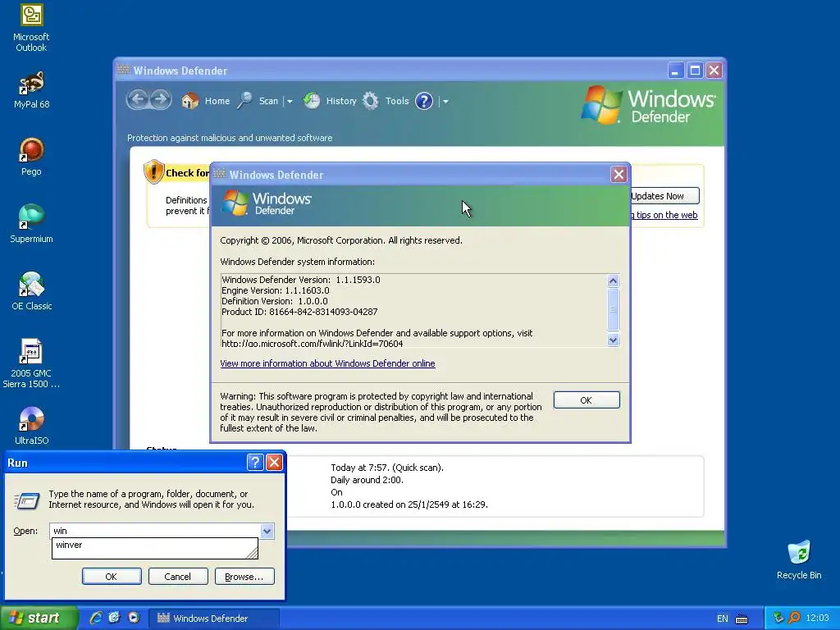Click the second Quick Launch browser icon
Screen dimensions: 840x630
tap(114, 618)
